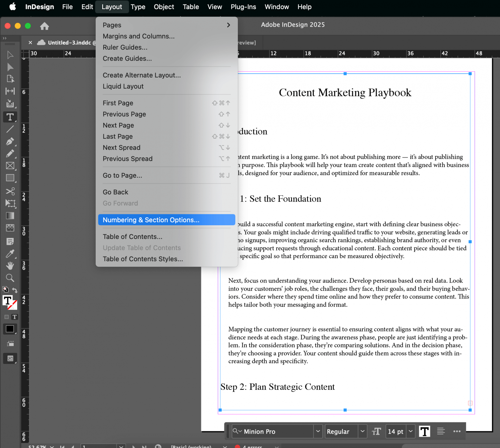500x448 pixels.
Task: Click the Gap tool icon
Action: tap(10, 91)
